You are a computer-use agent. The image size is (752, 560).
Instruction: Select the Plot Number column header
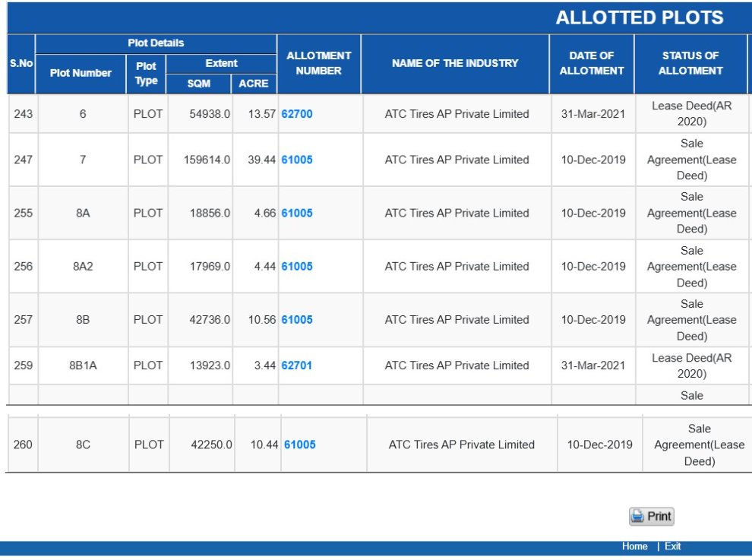(81, 73)
